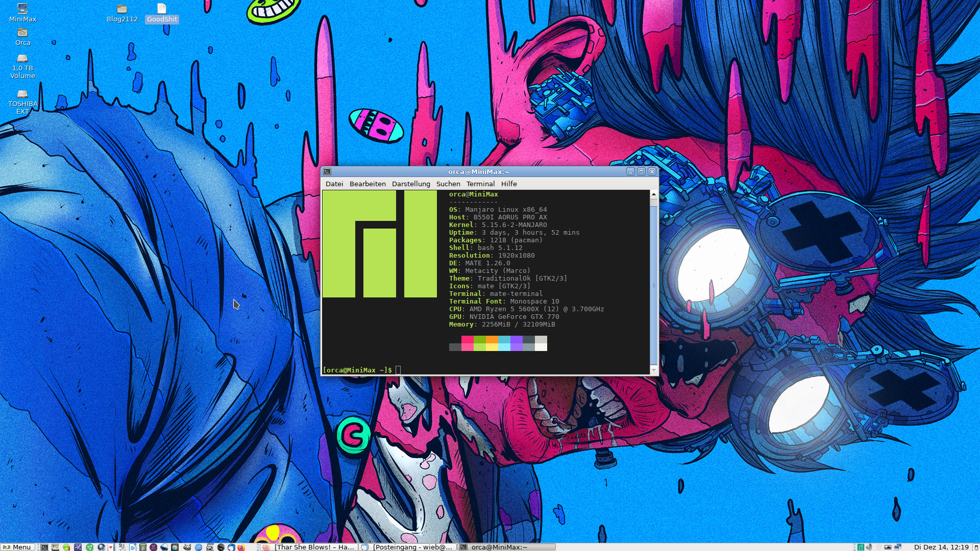Viewport: 980px width, 551px height.
Task: Click the DE MATE 1.26.0 line
Action: (x=479, y=263)
